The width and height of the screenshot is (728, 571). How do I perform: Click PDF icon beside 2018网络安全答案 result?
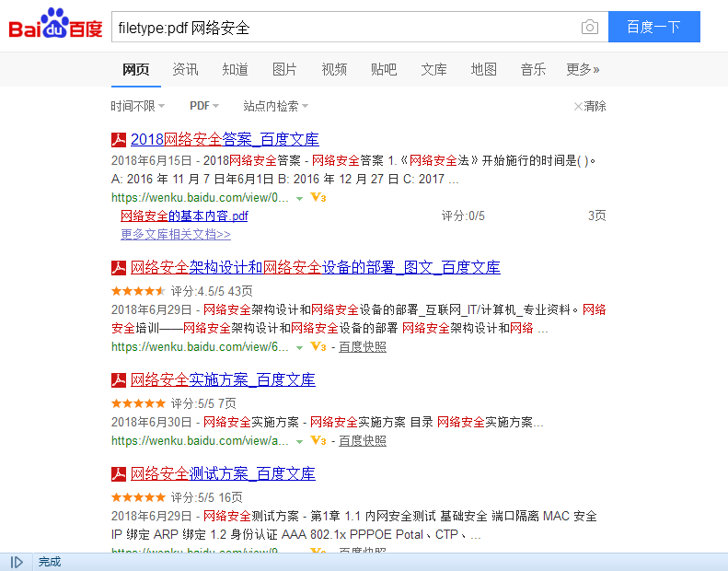point(119,140)
